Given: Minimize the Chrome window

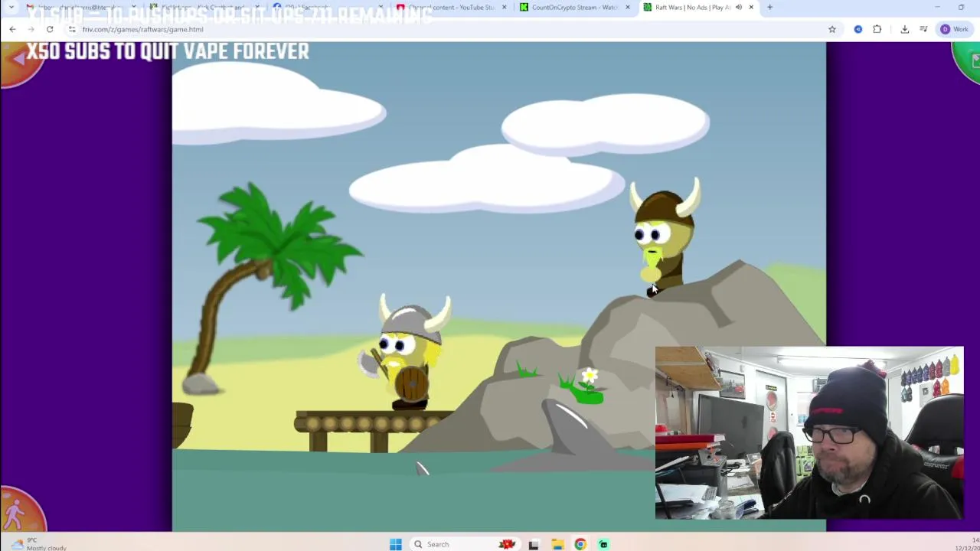Looking at the screenshot, I should pyautogui.click(x=937, y=7).
